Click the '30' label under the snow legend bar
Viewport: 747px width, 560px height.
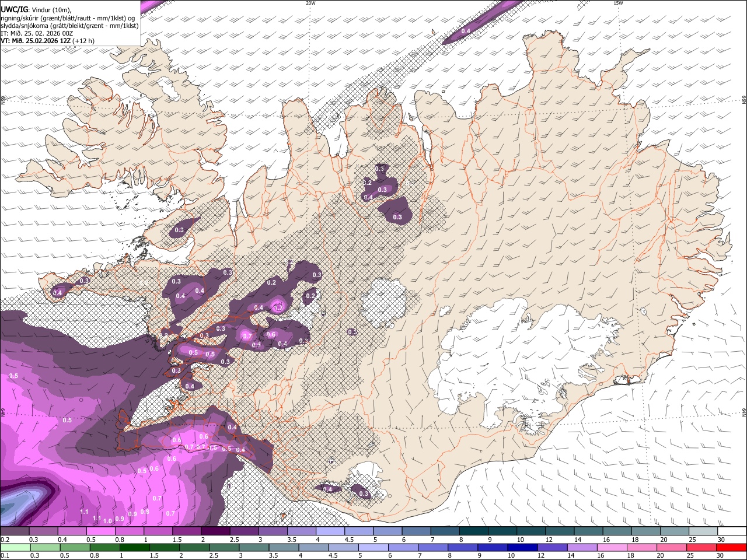721,540
